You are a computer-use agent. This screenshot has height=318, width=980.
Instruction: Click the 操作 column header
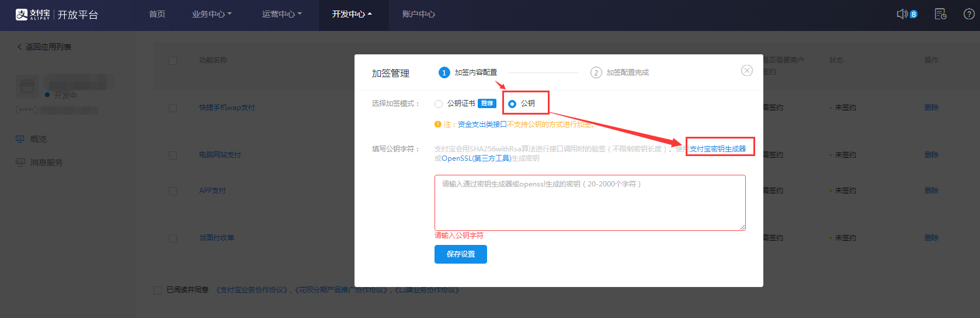pyautogui.click(x=932, y=60)
